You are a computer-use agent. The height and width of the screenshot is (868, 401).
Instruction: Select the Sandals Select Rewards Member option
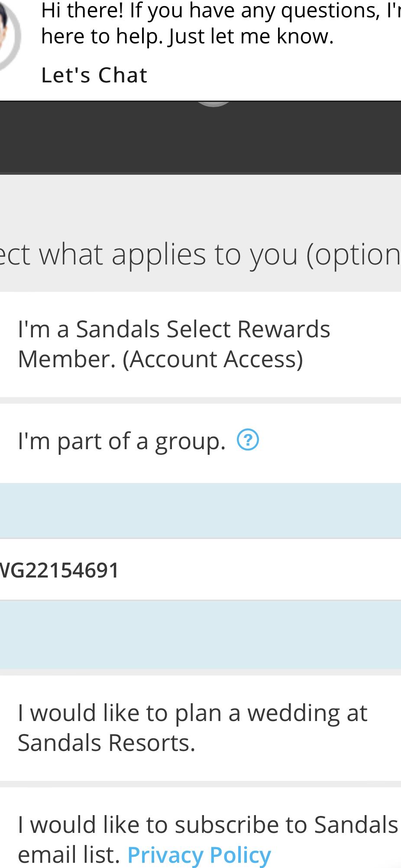[200, 344]
